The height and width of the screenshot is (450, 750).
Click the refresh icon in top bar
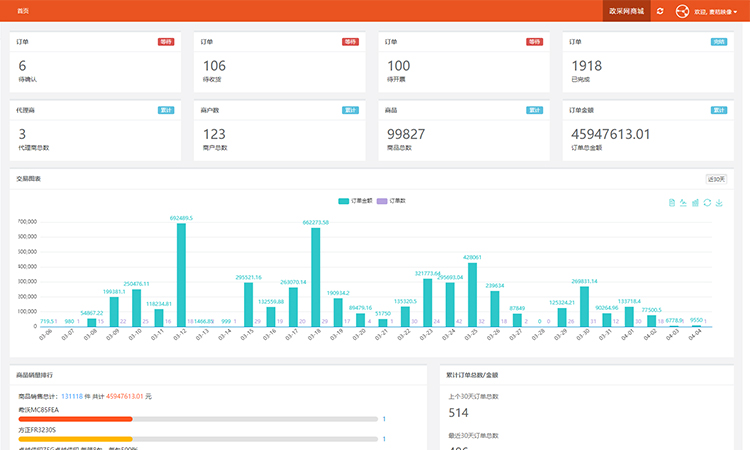tap(660, 11)
